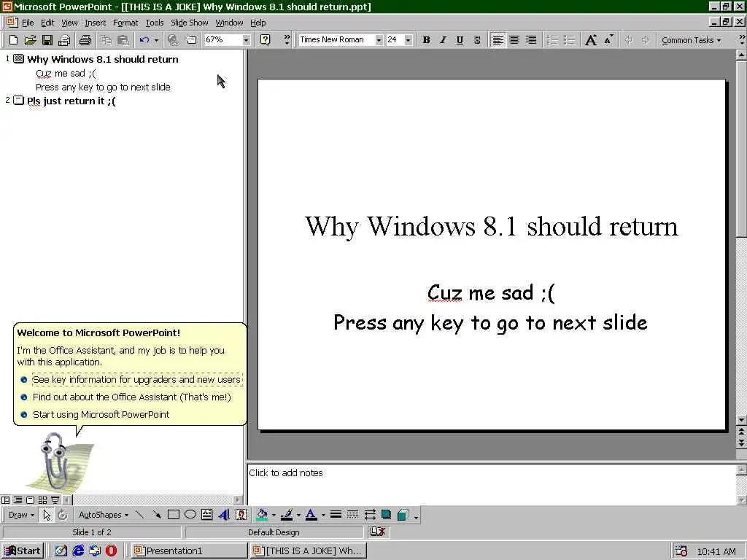Align text left
Screen dimensions: 747x560
pyautogui.click(x=498, y=40)
